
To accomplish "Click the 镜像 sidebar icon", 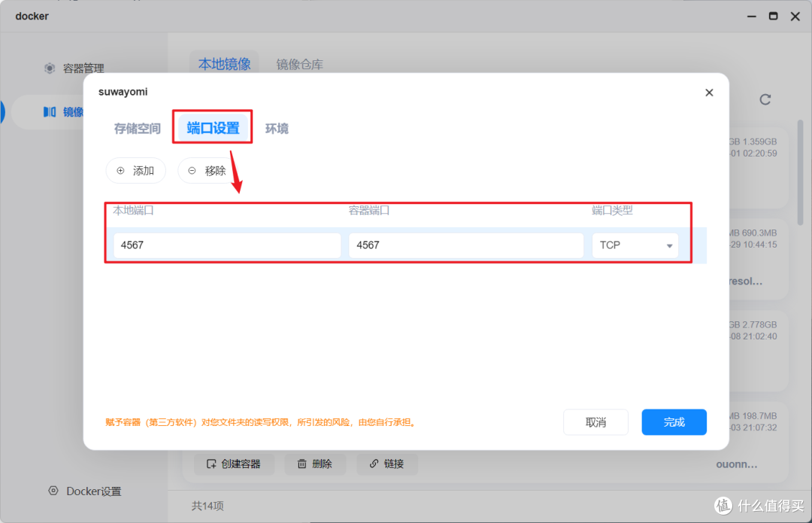I will (50, 112).
